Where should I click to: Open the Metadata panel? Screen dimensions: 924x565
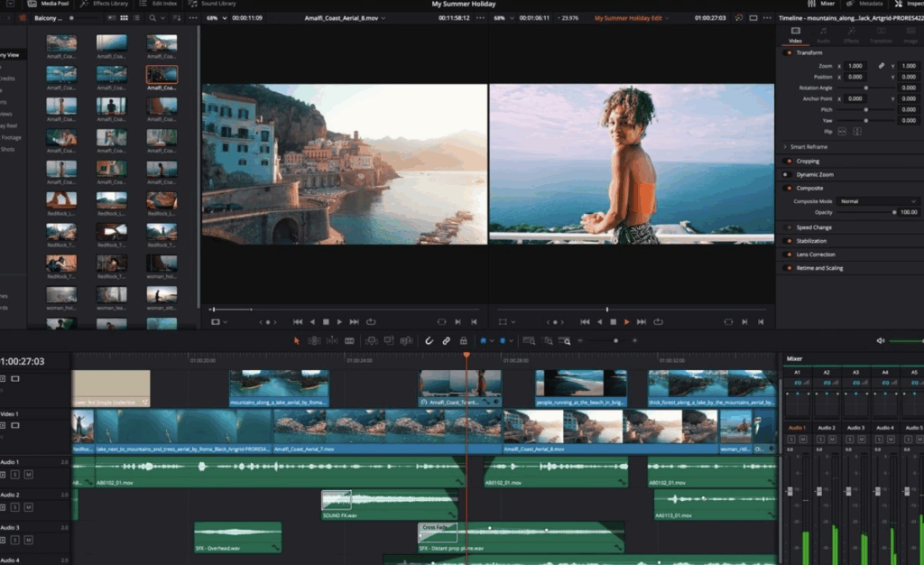865,4
